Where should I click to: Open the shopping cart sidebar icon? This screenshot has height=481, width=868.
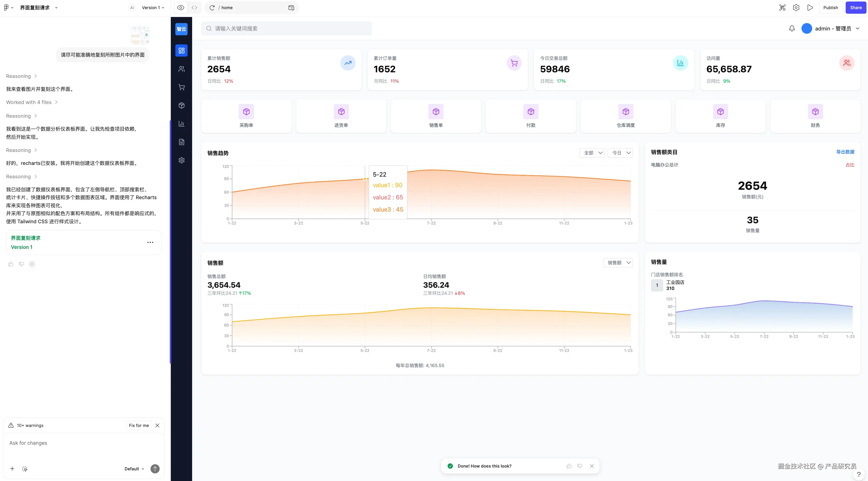181,87
